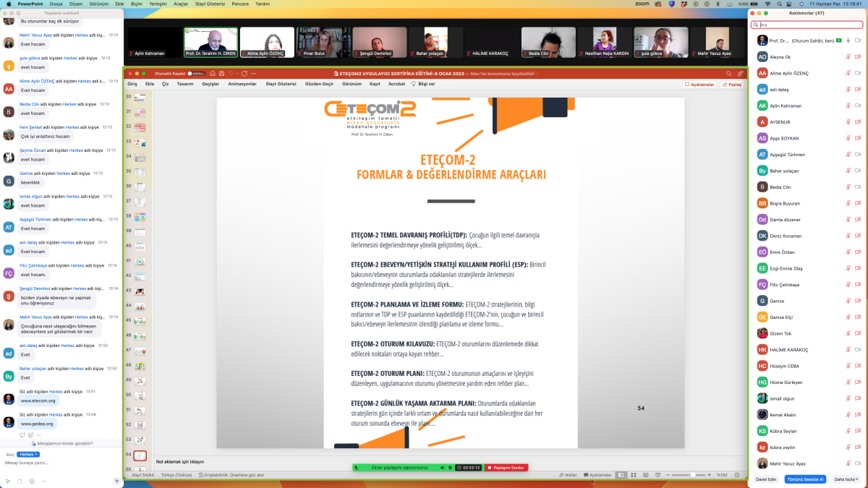Click the www.etecom.org chat message
The width and height of the screenshot is (868, 488).
point(38,401)
